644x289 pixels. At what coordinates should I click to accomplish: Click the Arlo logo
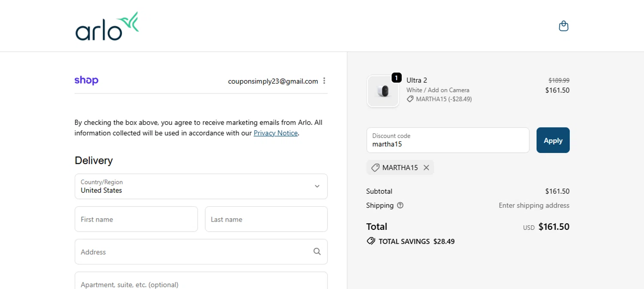(107, 27)
